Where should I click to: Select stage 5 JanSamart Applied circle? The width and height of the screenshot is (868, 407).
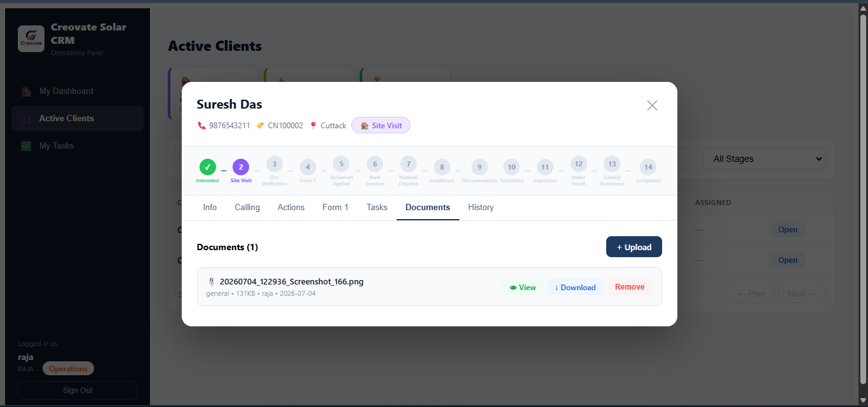(341, 164)
